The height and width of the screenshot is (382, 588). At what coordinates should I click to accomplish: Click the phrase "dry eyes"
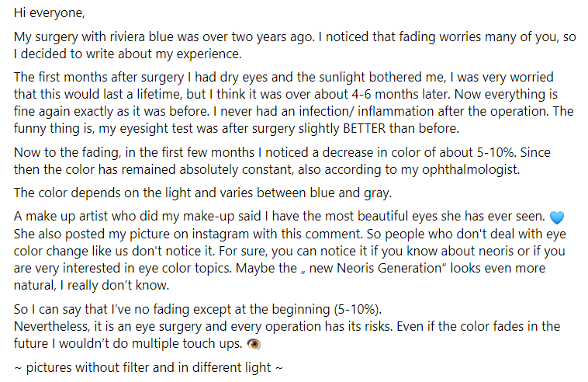pyautogui.click(x=244, y=78)
